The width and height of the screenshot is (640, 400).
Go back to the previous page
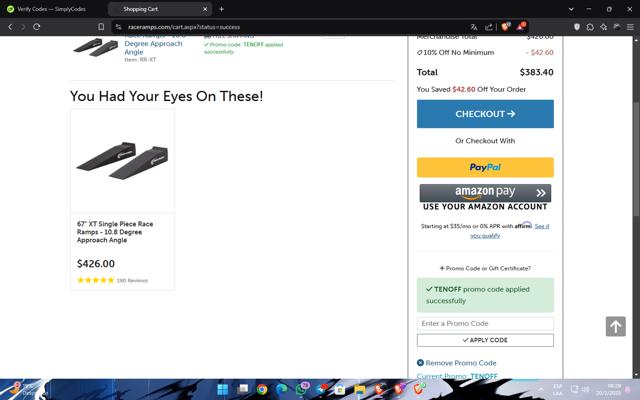pos(10,27)
